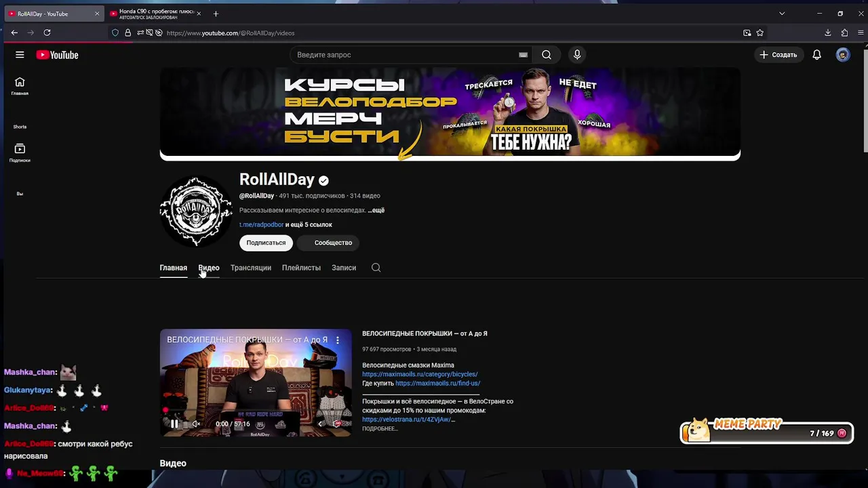Open the Плейлисты channel tab

point(301,268)
